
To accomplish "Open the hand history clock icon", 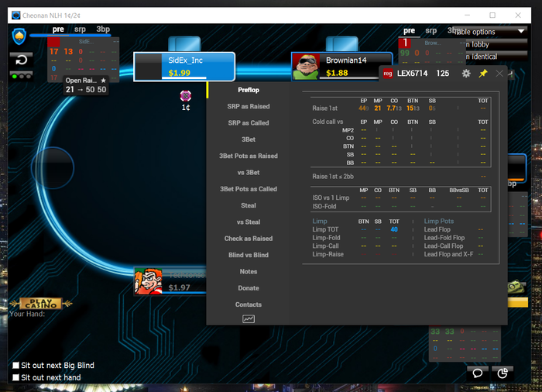I will point(503,373).
